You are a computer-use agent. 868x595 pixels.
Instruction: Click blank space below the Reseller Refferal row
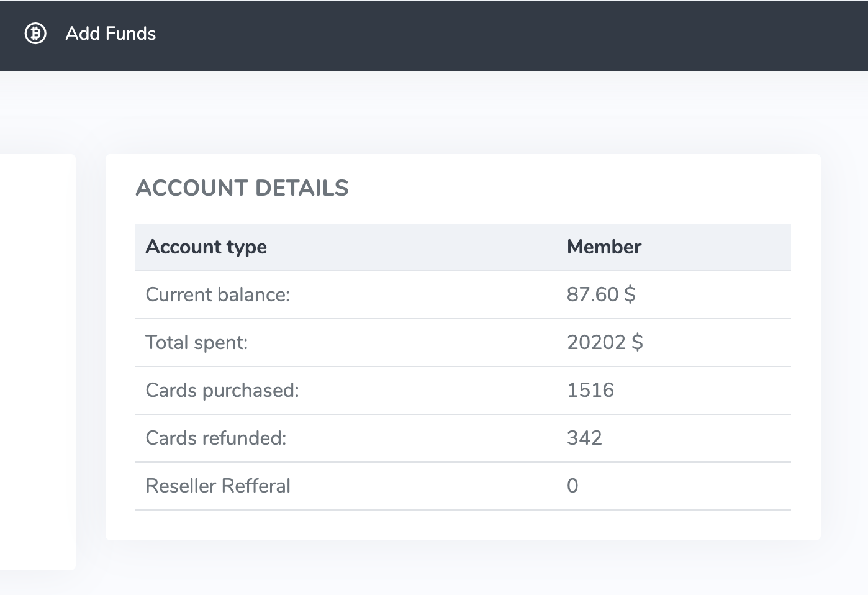[463, 525]
